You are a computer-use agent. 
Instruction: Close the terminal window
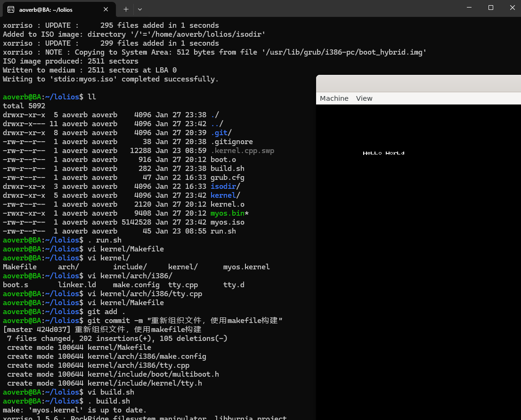[513, 8]
